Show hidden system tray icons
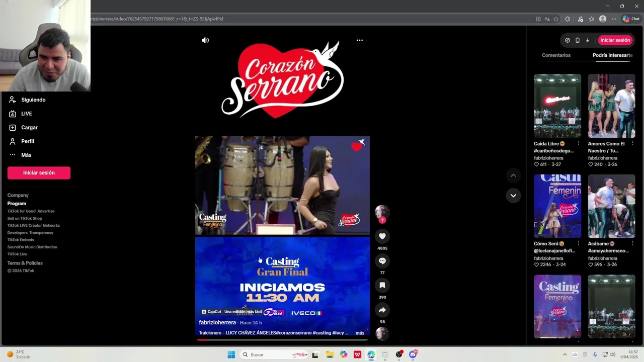This screenshot has width=644, height=362. pos(565,354)
